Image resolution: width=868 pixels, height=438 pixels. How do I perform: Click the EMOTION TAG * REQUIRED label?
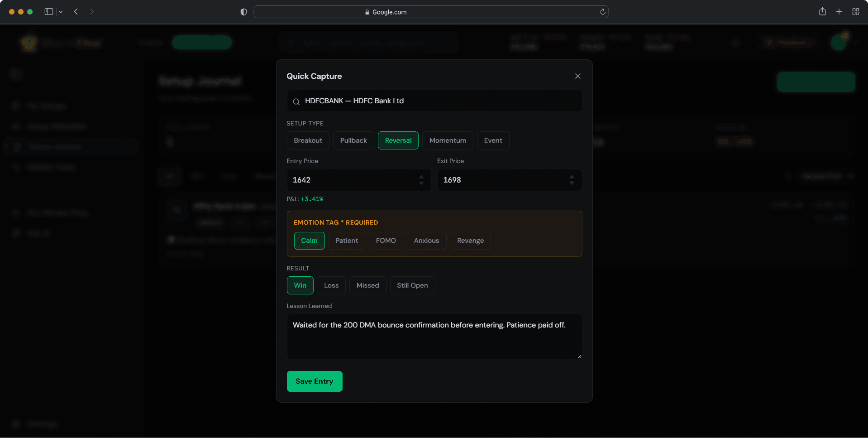[336, 222]
